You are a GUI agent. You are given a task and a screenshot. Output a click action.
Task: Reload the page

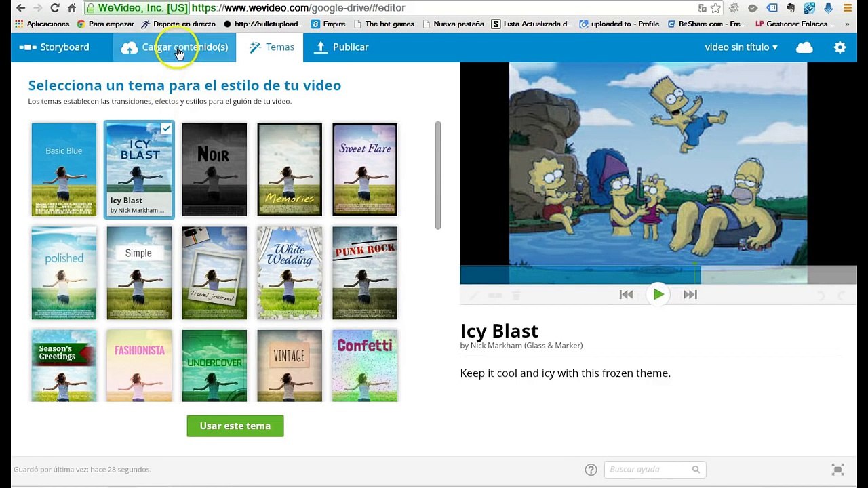tap(55, 7)
